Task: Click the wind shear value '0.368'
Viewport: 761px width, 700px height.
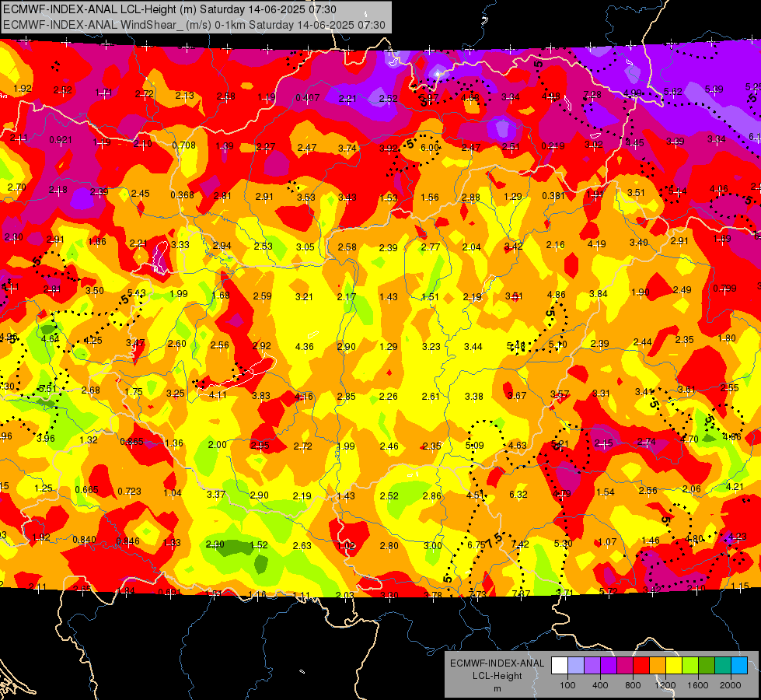Action: click(182, 194)
